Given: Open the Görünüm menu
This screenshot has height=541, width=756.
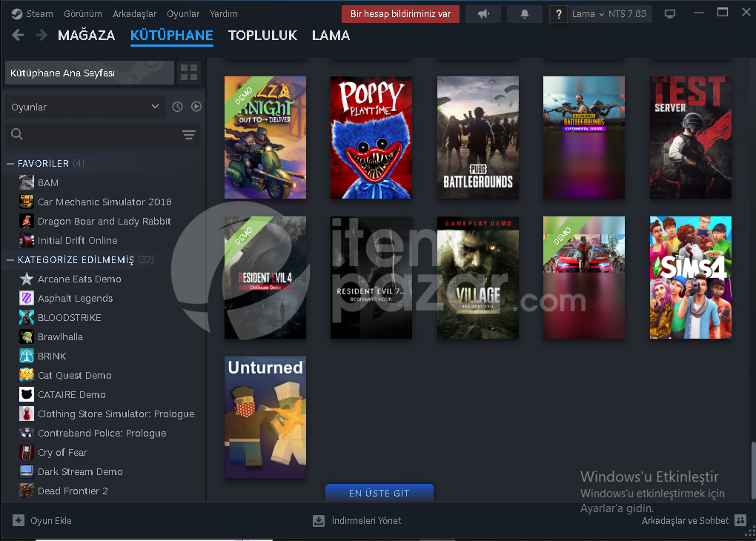Looking at the screenshot, I should pyautogui.click(x=82, y=14).
